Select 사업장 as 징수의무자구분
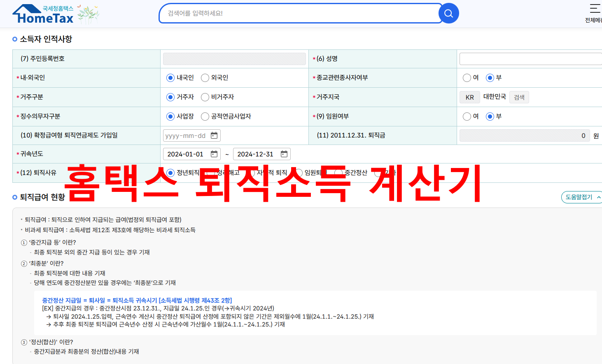The height and width of the screenshot is (364, 602). click(170, 117)
